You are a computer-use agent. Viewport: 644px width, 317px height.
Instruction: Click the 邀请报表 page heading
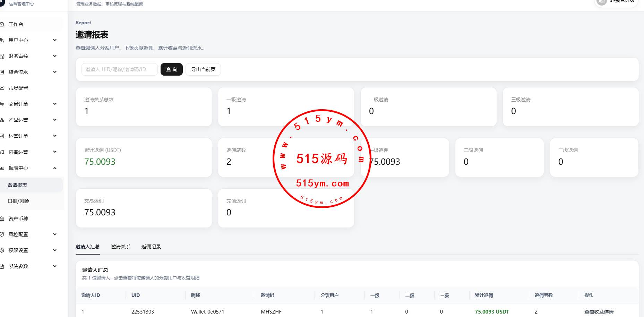tap(92, 35)
